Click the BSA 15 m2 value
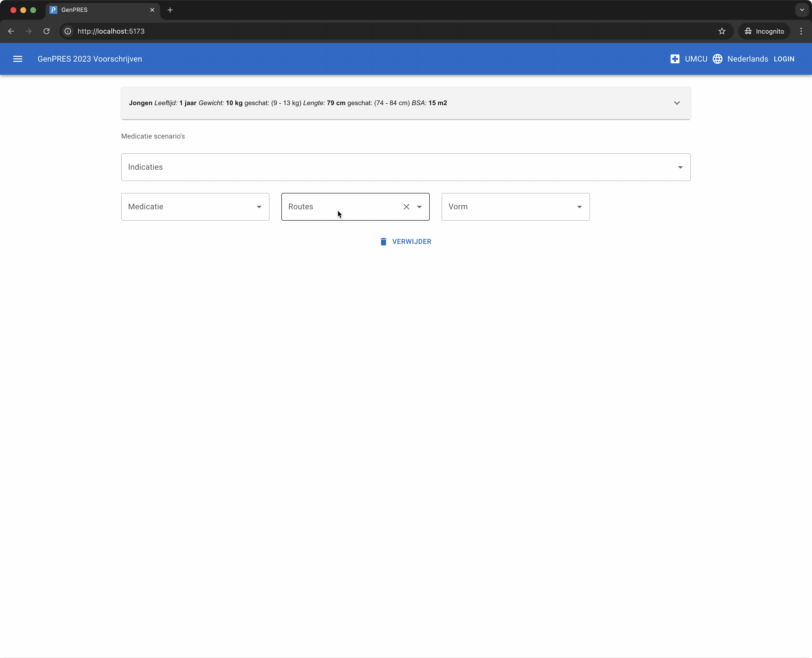 438,103
